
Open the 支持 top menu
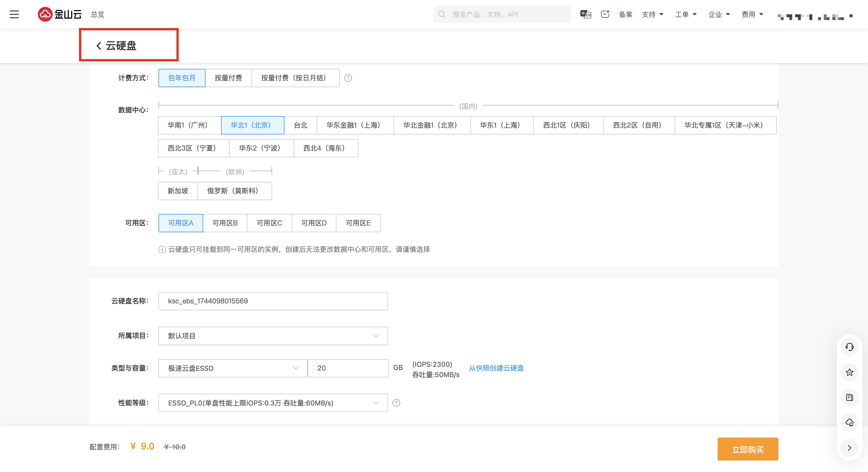(652, 14)
